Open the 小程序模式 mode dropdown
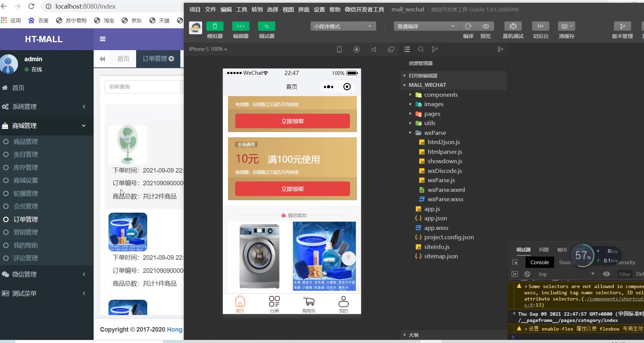 (x=343, y=26)
